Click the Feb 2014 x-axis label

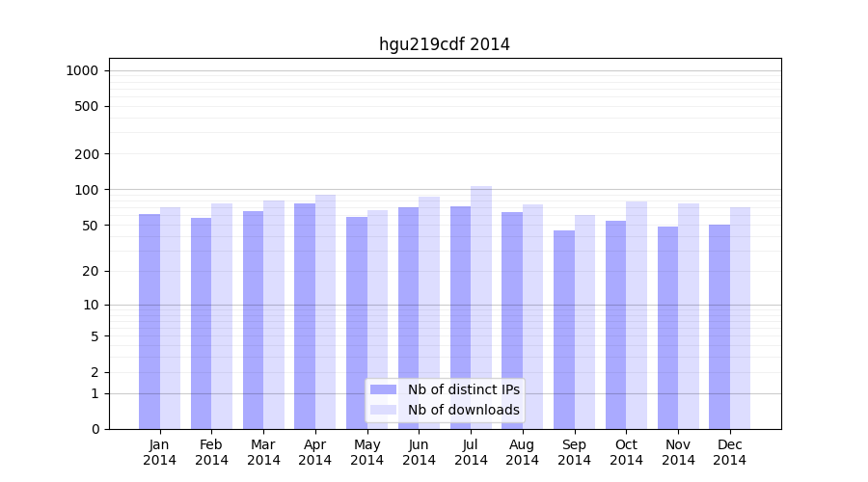(x=211, y=452)
